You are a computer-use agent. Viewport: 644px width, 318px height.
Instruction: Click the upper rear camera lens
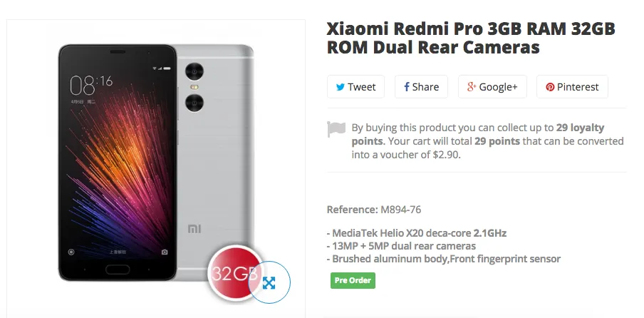pyautogui.click(x=194, y=71)
